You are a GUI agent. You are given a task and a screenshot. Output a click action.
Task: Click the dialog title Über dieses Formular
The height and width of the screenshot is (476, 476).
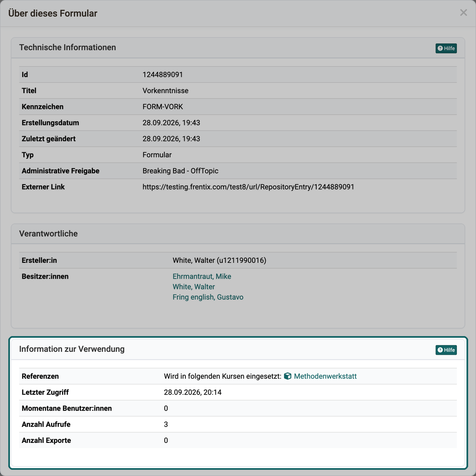[x=53, y=13]
